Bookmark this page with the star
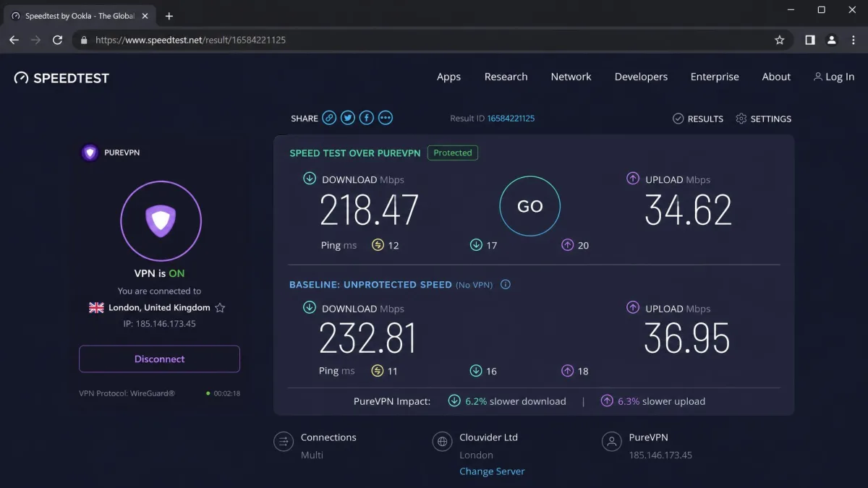 pyautogui.click(x=779, y=40)
